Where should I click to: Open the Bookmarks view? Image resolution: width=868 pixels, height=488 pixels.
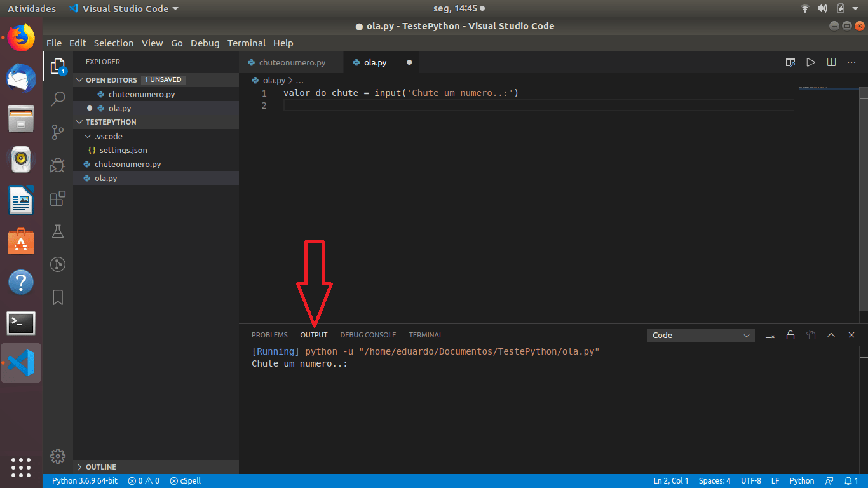58,297
